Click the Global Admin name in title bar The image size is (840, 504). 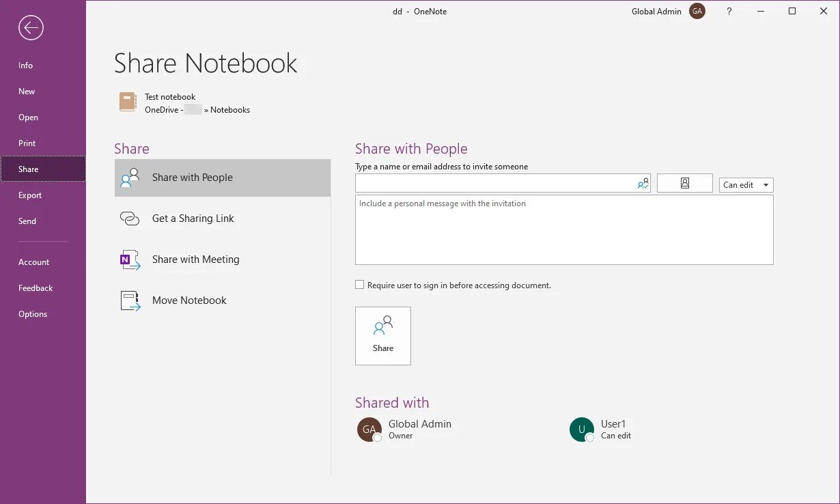pyautogui.click(x=656, y=12)
